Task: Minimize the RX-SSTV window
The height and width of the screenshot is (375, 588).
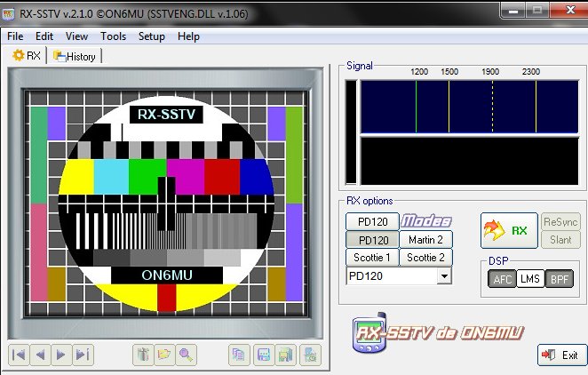Action: tap(513, 11)
